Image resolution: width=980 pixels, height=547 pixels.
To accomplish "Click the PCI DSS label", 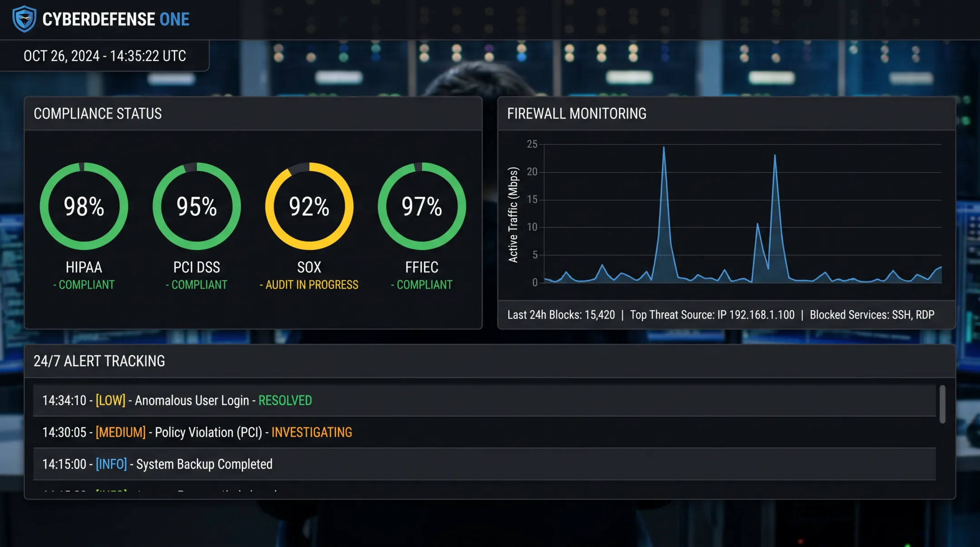I will coord(196,267).
